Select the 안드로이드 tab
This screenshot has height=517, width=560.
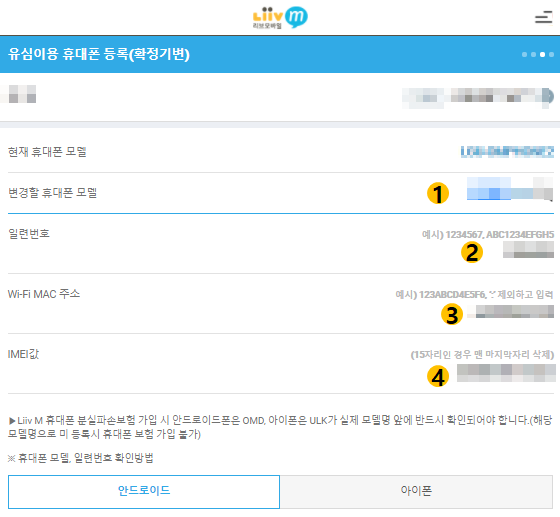144,492
